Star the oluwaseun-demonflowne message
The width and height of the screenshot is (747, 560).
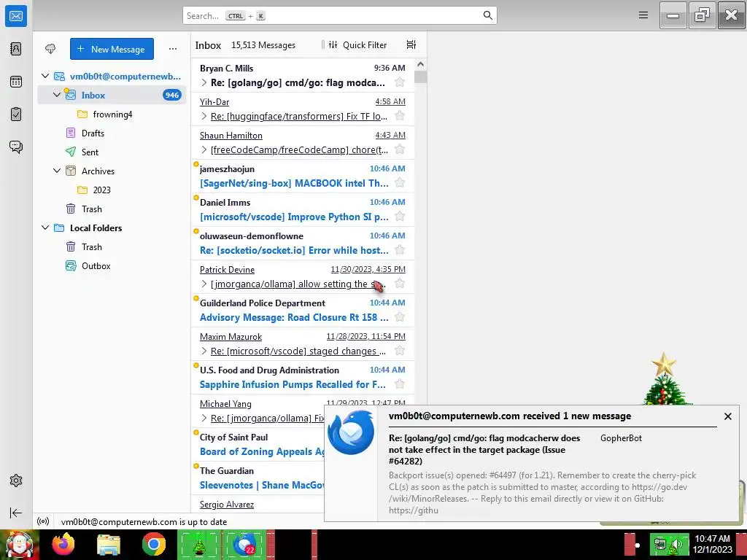[x=400, y=250]
